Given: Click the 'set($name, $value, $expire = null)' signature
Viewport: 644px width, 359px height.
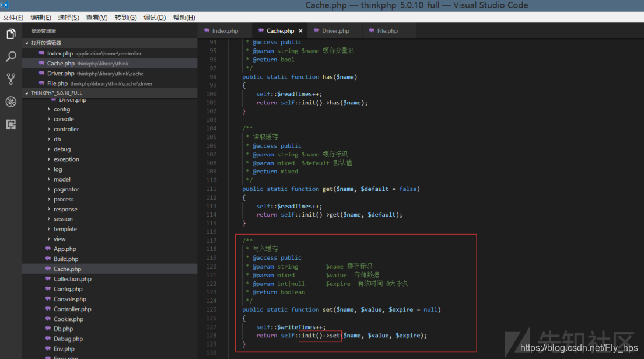Looking at the screenshot, I should [x=381, y=309].
